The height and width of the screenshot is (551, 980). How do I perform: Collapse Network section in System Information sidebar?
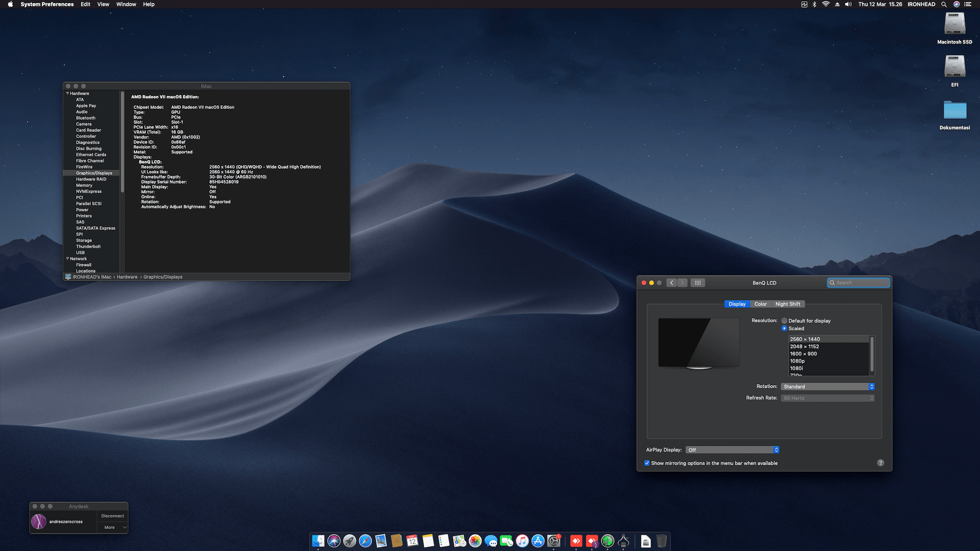click(x=67, y=259)
